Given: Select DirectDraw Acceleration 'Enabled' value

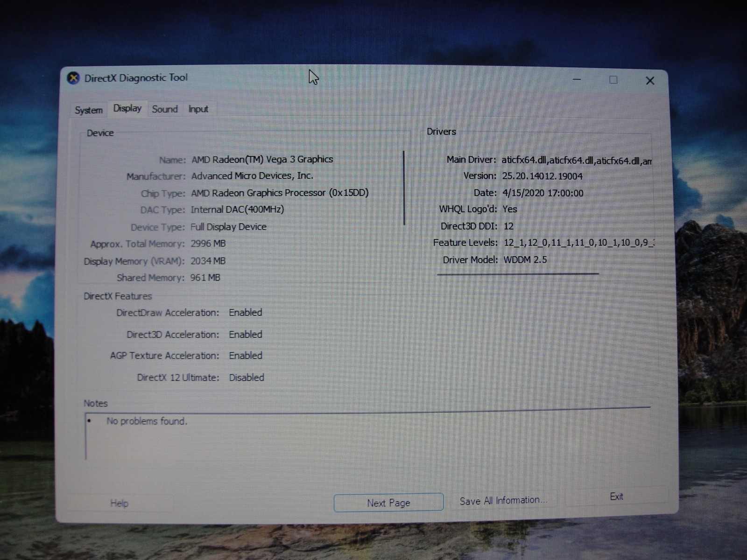Looking at the screenshot, I should pyautogui.click(x=246, y=313).
